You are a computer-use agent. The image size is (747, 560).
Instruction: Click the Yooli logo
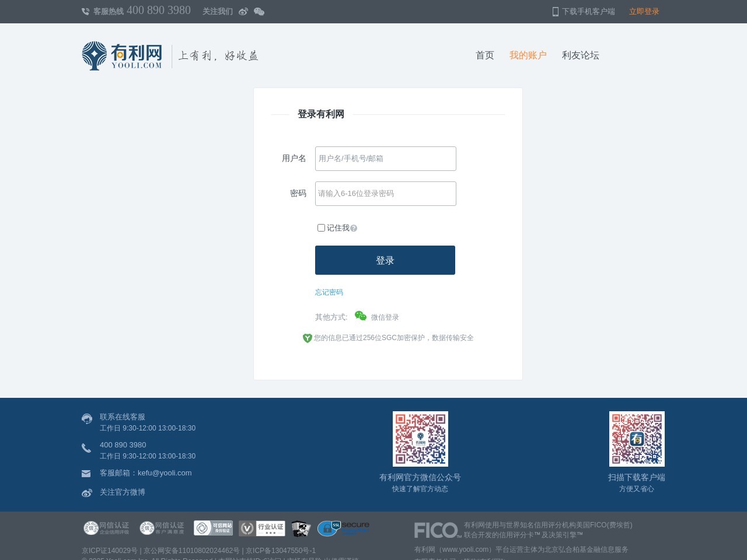(122, 56)
